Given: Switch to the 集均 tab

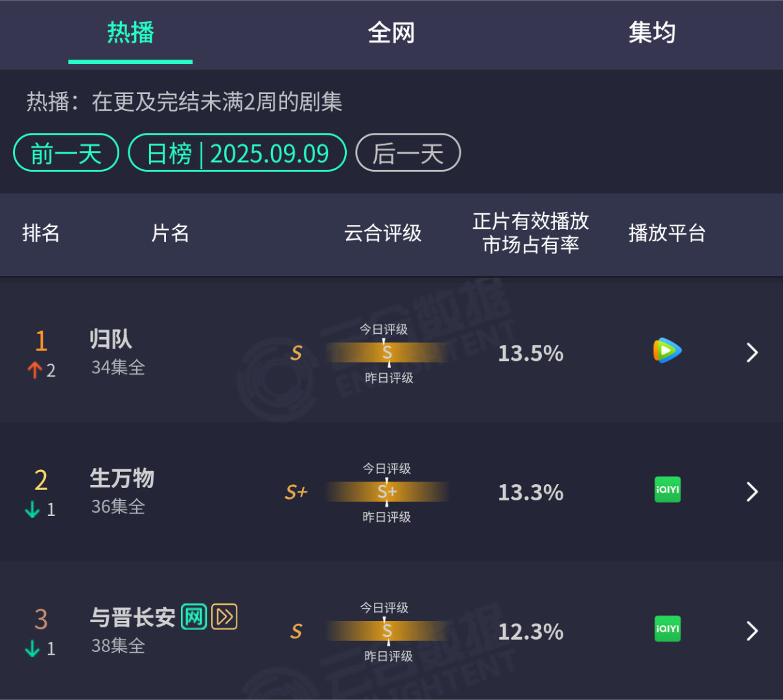Looking at the screenshot, I should click(652, 32).
